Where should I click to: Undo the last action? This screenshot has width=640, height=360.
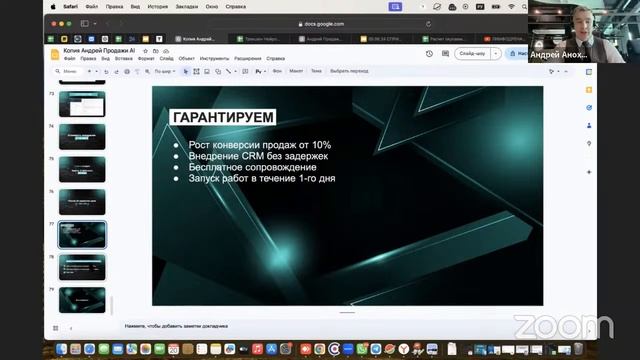106,71
